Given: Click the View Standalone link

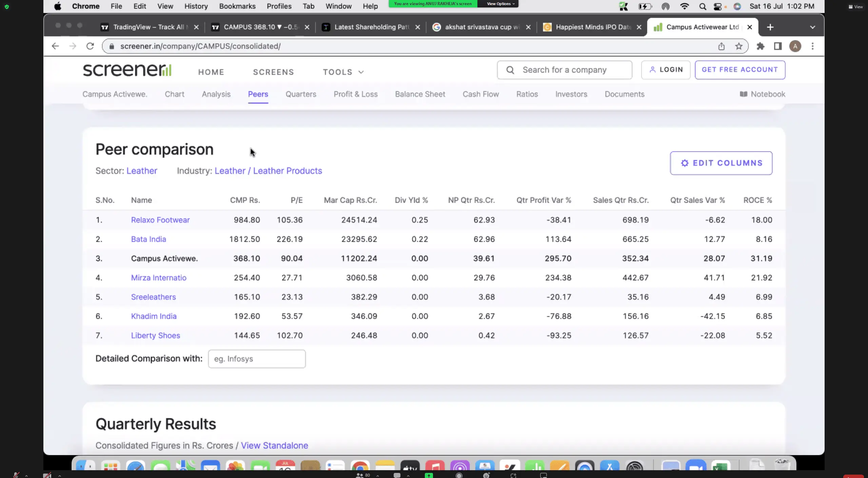Looking at the screenshot, I should pyautogui.click(x=274, y=445).
